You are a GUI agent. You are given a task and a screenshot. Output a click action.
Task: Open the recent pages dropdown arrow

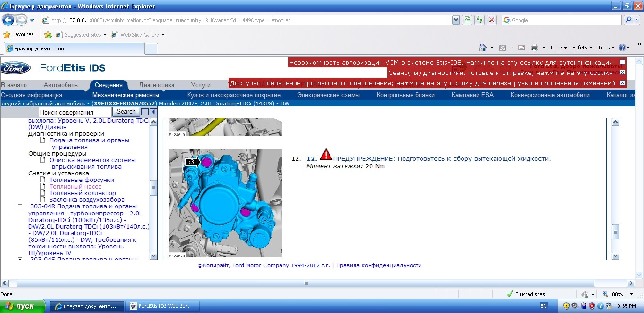coord(32,20)
